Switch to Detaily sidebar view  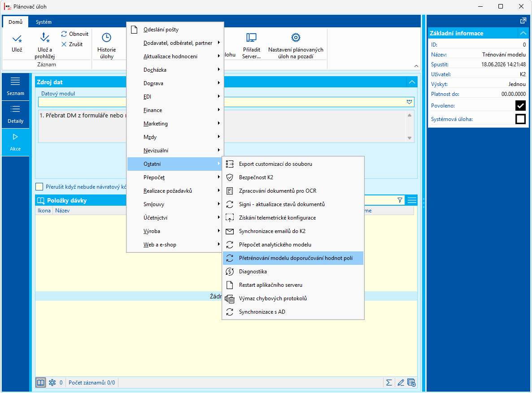15,114
